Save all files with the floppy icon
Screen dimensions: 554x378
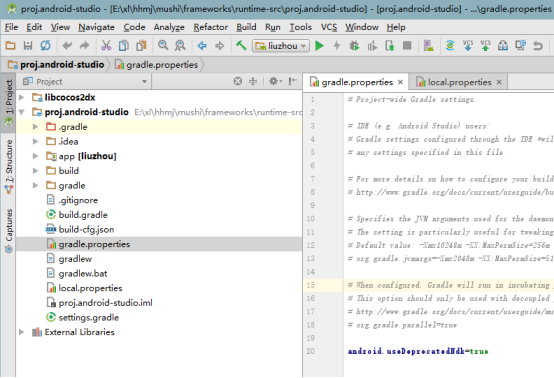pos(28,46)
